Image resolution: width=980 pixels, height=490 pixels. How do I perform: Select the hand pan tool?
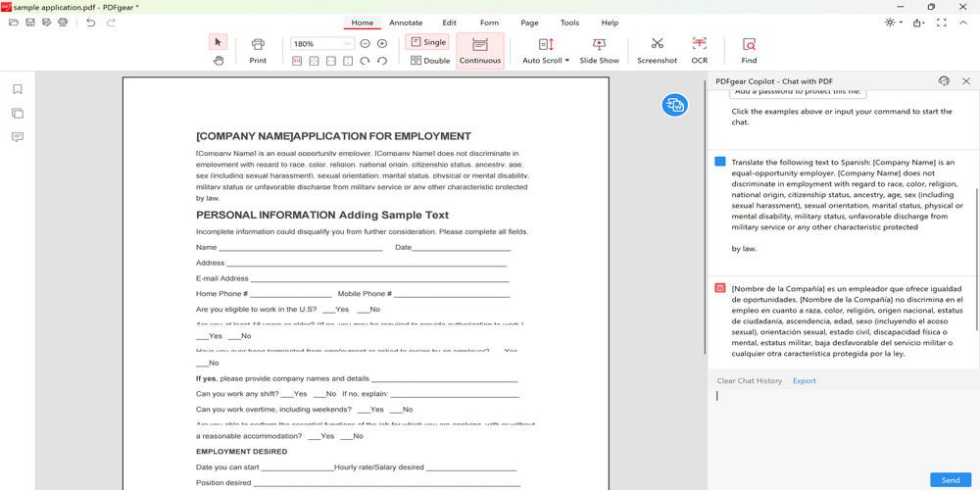219,61
